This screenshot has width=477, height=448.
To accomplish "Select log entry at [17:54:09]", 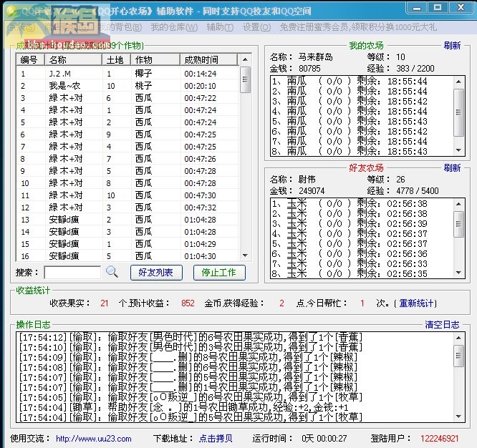I will (x=235, y=357).
